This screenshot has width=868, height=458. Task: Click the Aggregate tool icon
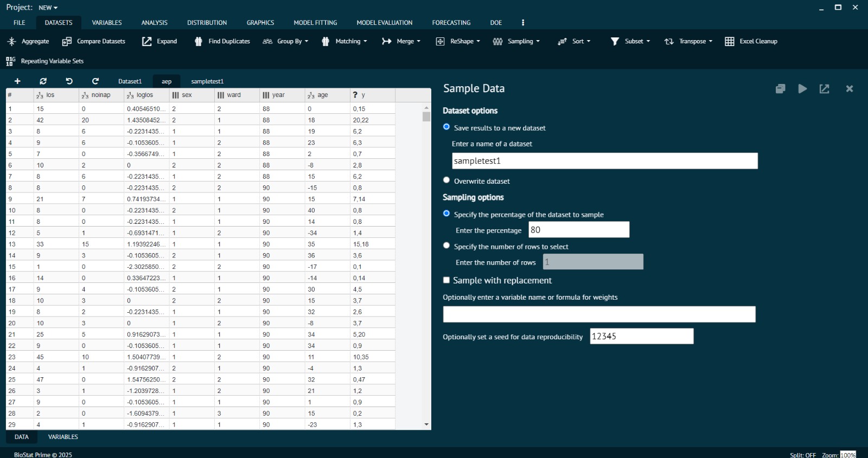(11, 41)
